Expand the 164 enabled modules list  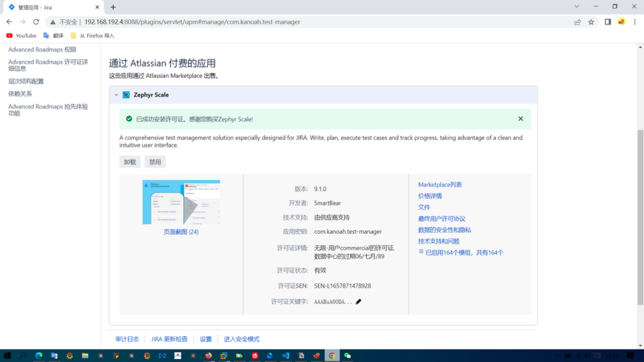point(421,252)
